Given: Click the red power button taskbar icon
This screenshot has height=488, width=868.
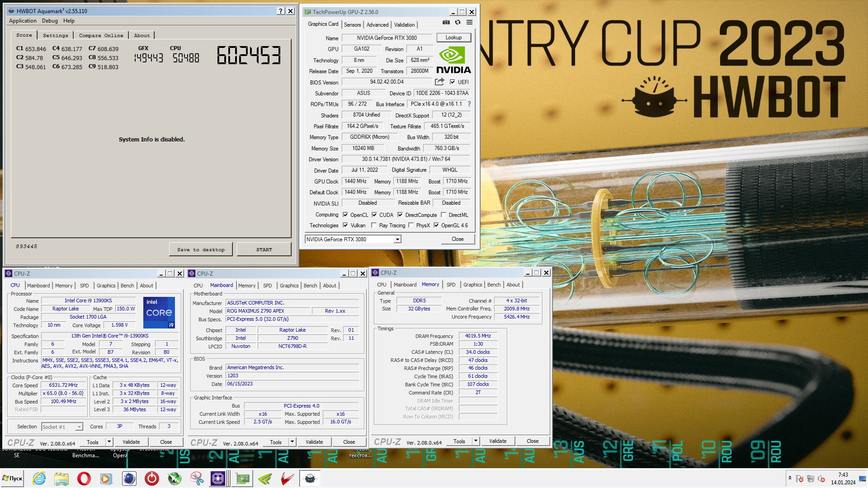Looking at the screenshot, I should point(151,478).
